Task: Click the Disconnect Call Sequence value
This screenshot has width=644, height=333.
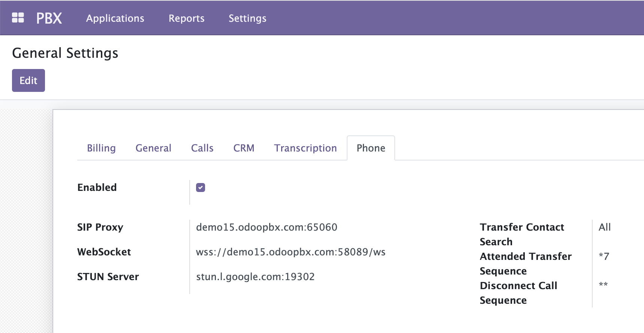Action: tap(603, 285)
